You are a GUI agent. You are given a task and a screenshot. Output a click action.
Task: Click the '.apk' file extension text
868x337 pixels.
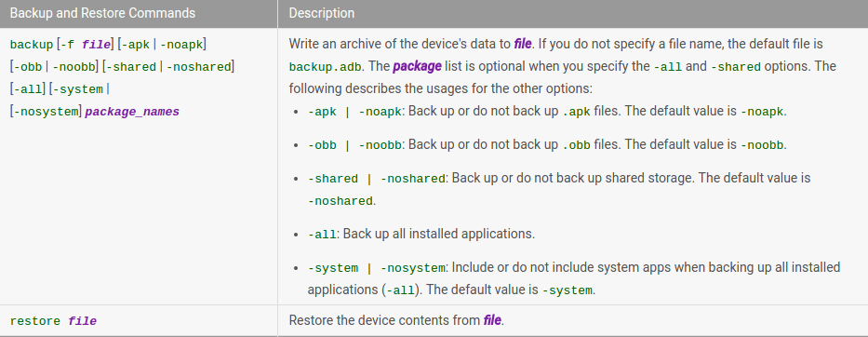click(576, 112)
